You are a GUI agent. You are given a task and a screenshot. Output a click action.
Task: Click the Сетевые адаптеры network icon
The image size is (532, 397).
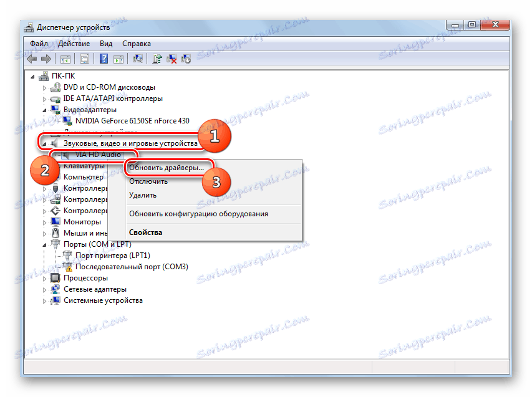pos(56,289)
